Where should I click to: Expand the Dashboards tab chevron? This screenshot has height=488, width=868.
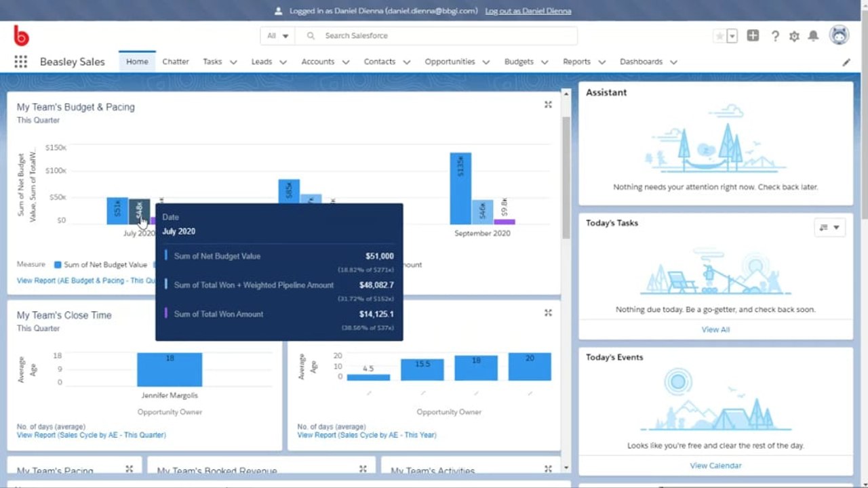coord(673,62)
